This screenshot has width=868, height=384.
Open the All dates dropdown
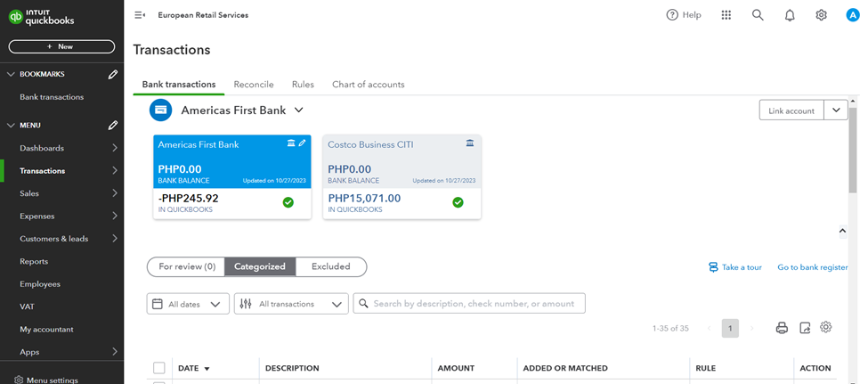pyautogui.click(x=188, y=304)
